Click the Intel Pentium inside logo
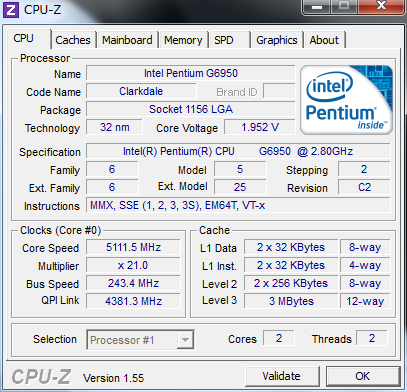 [x=346, y=100]
